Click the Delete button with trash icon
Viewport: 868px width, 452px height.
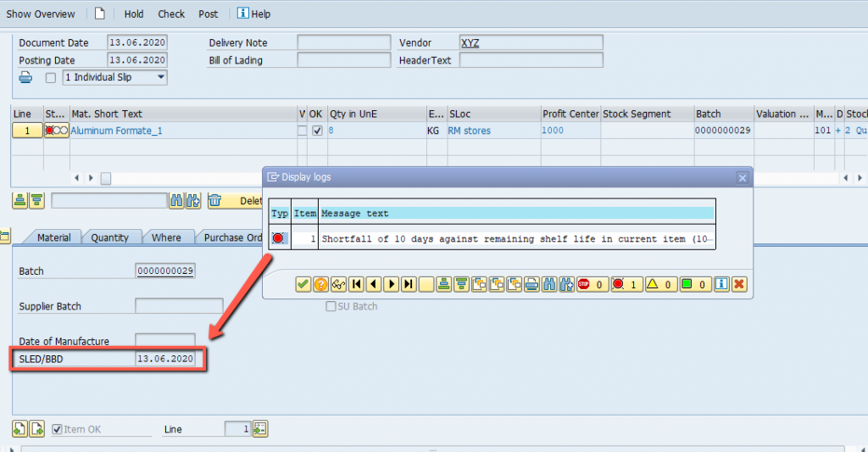click(236, 200)
